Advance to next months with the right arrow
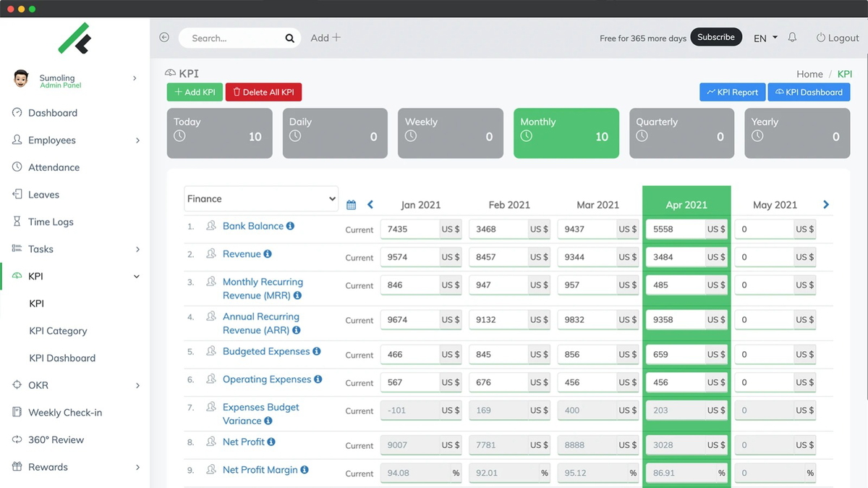Screen dimensions: 868x488 825,204
